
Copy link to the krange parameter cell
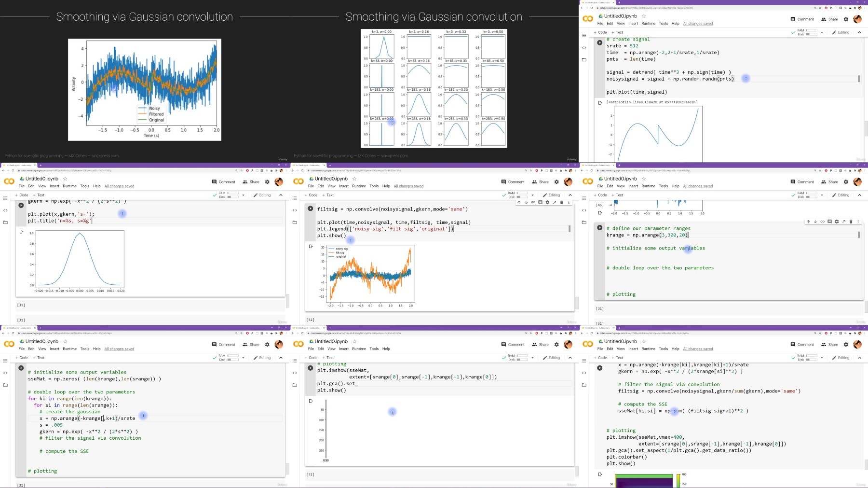[x=822, y=222]
